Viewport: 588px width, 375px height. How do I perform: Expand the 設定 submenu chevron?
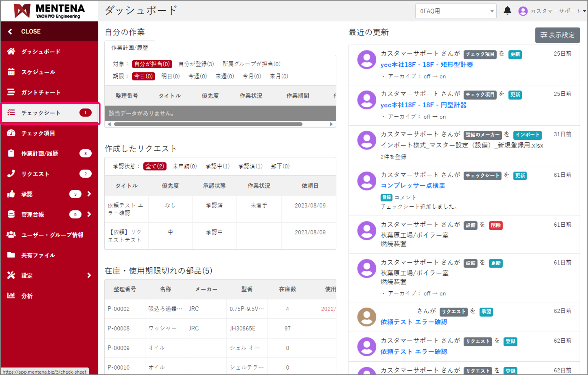(89, 275)
